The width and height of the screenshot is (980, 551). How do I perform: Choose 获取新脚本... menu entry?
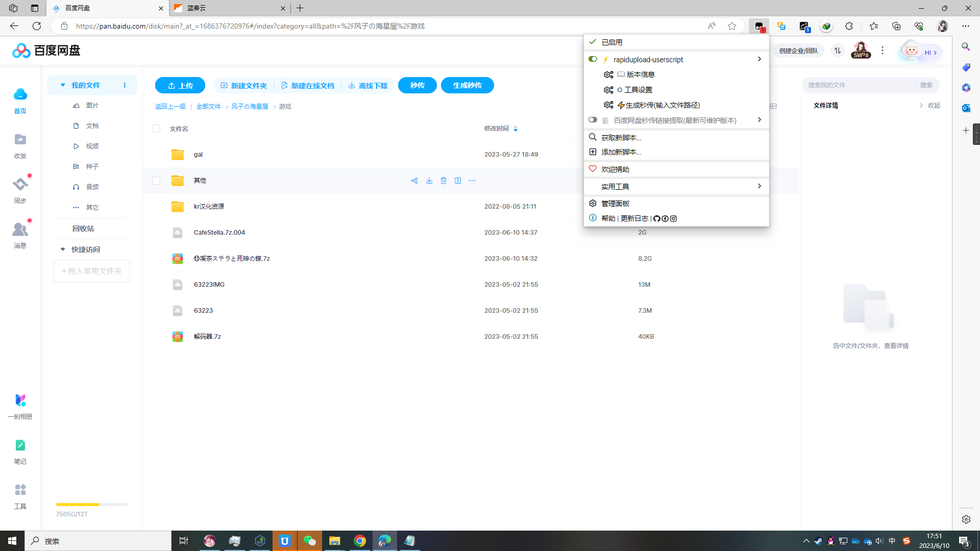[x=621, y=138]
